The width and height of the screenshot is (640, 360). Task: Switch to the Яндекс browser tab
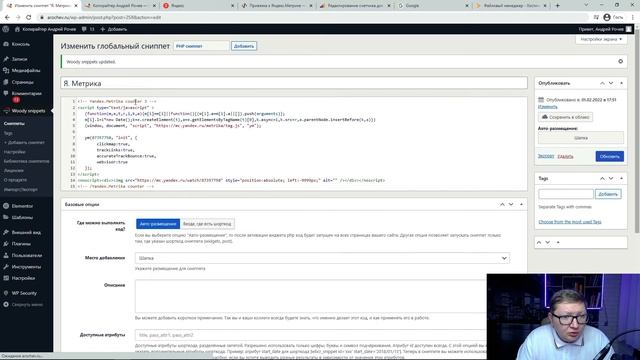click(x=198, y=6)
